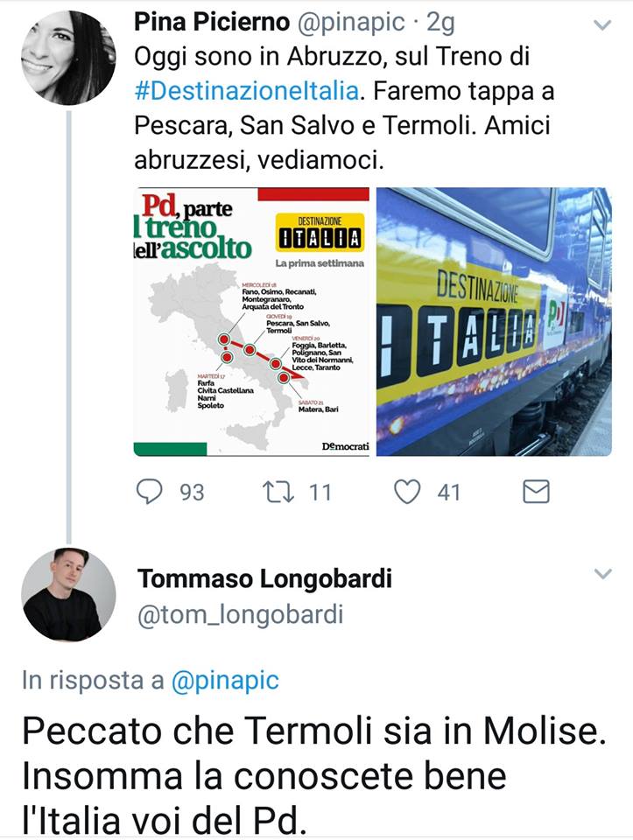Click the reply speech bubble icon
This screenshot has width=633, height=840.
pos(151,492)
